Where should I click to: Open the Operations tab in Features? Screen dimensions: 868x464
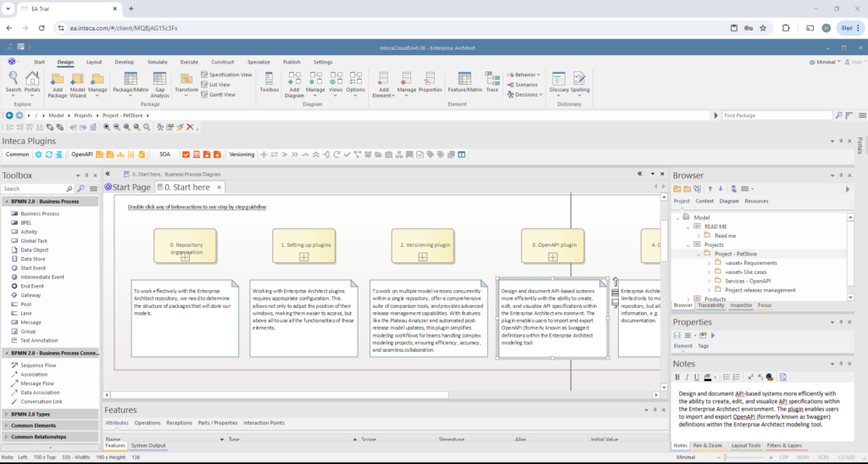click(x=147, y=422)
